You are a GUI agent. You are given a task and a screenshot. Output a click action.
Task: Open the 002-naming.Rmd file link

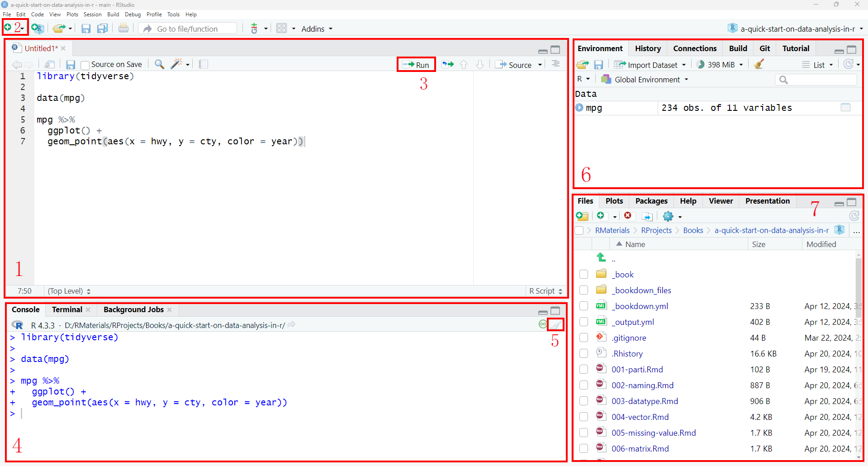coord(642,385)
